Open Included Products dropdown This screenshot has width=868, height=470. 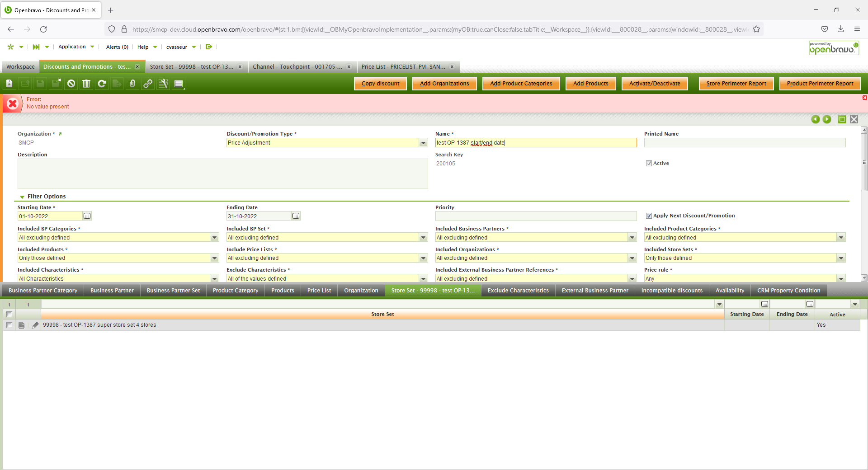coord(214,258)
